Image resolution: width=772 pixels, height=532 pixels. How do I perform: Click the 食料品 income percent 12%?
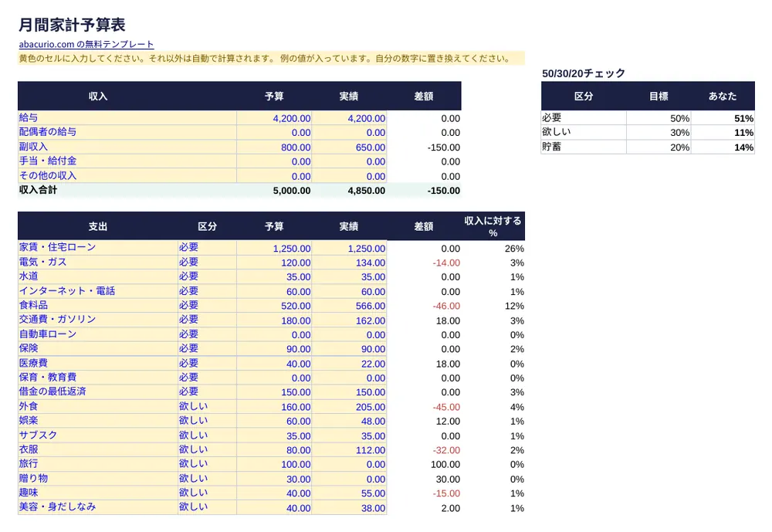pos(493,306)
